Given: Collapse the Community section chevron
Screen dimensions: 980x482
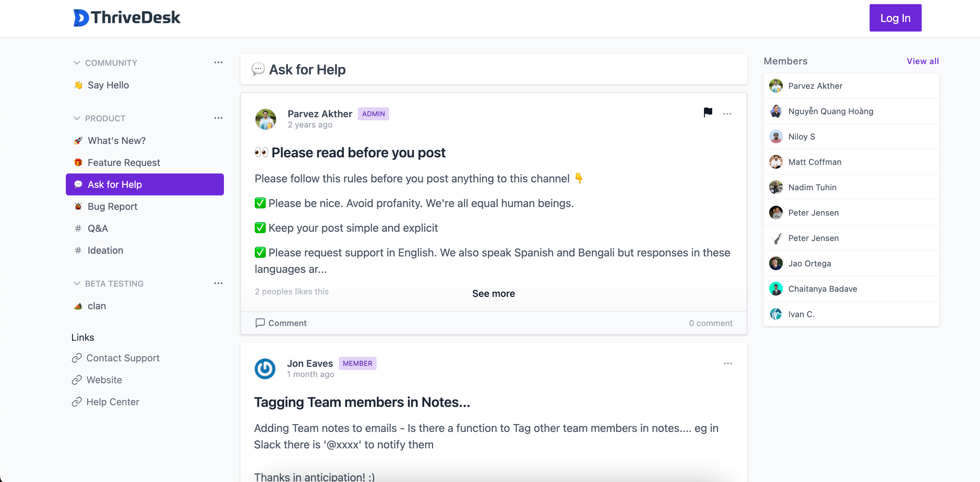Looking at the screenshot, I should click(x=76, y=62).
